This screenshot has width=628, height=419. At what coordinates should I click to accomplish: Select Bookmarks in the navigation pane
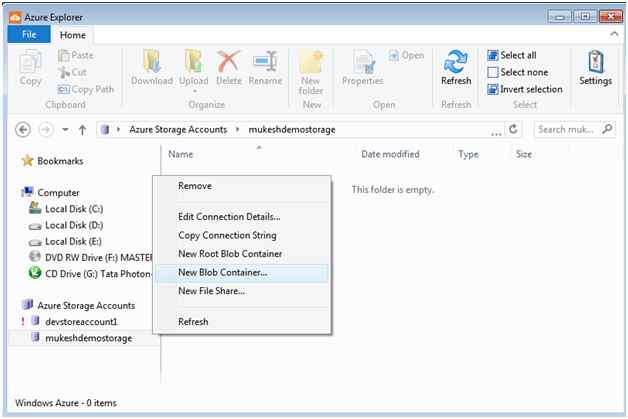(x=52, y=161)
